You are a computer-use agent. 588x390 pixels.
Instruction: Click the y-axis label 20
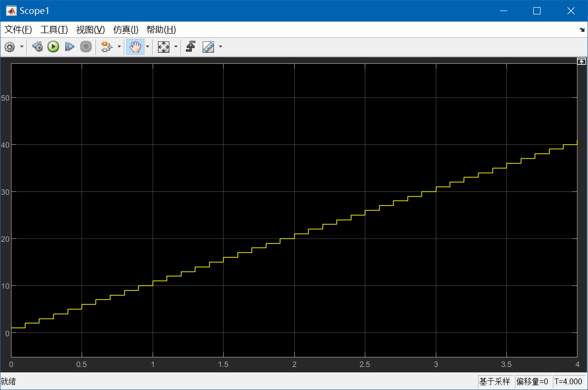coord(5,239)
